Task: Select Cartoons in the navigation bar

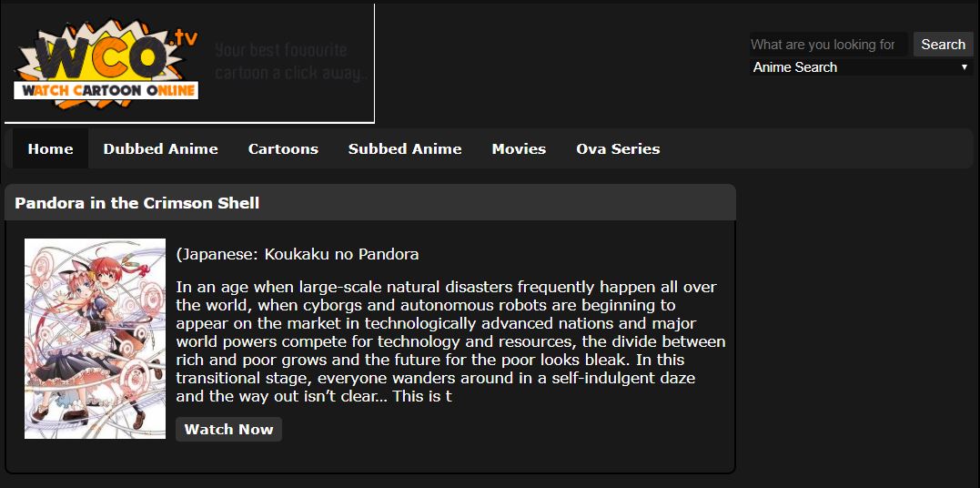Action: pos(283,149)
